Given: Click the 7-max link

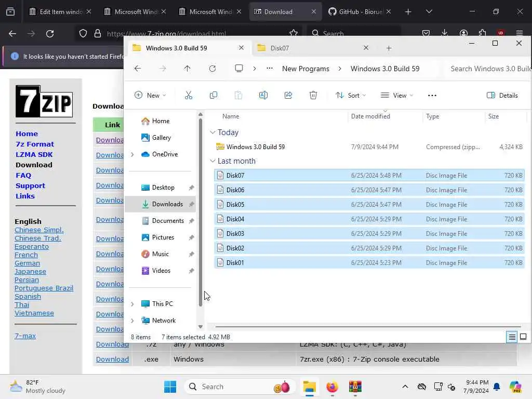Looking at the screenshot, I should tap(25, 336).
